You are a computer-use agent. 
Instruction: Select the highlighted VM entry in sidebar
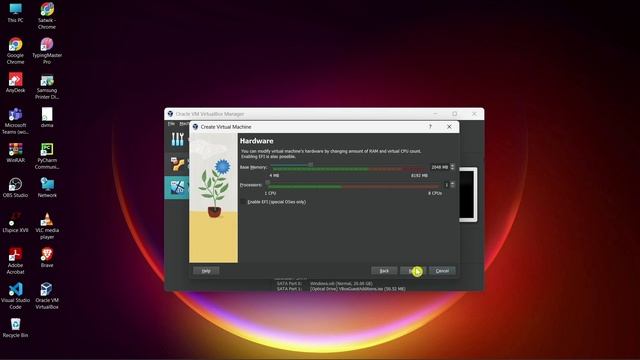177,188
